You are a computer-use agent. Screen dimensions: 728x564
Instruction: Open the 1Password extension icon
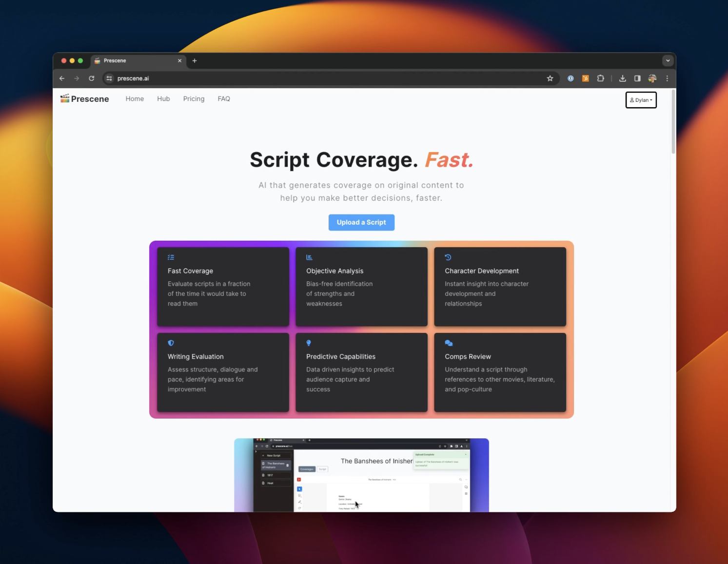(x=571, y=78)
